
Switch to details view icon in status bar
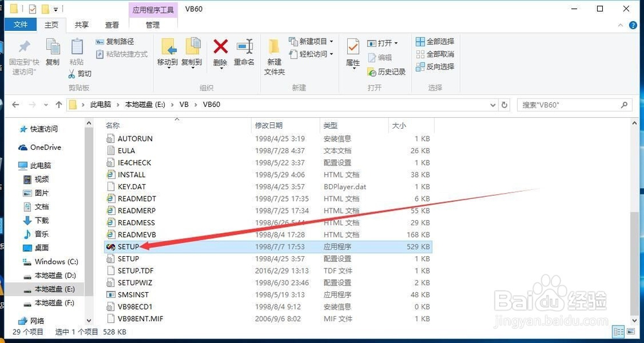617,332
